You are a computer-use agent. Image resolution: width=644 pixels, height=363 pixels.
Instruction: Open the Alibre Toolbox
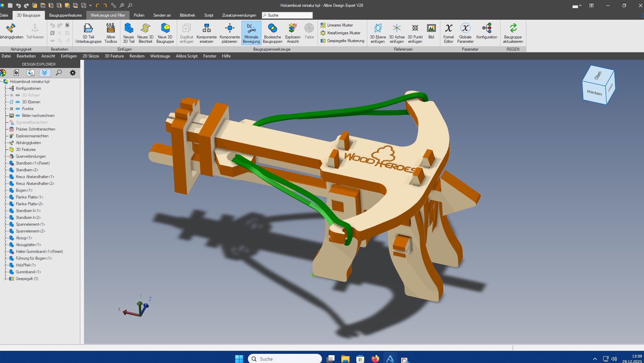(x=111, y=29)
